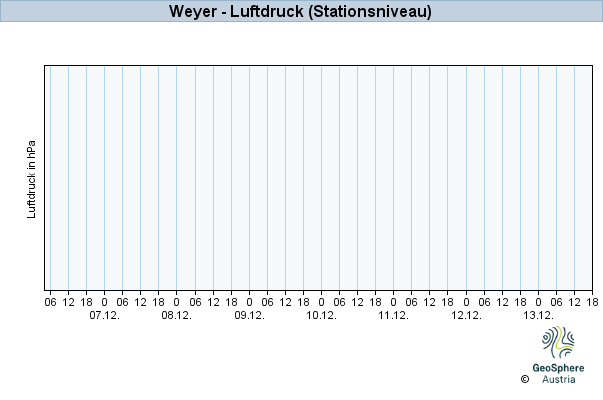This screenshot has height=400, width=603.
Task: Select the 12.12. date label
Action: tap(466, 315)
